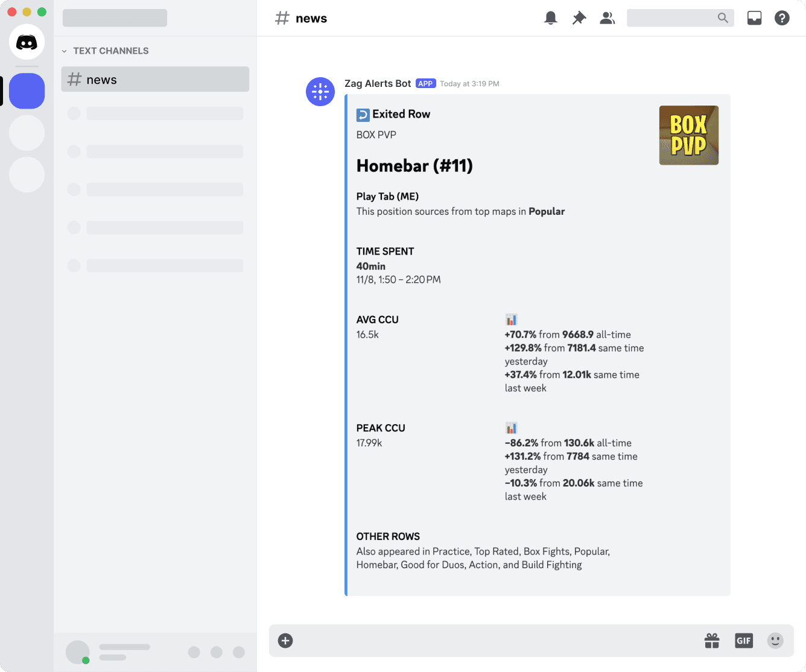Screen dimensions: 806x672
Task: Toggle the member list icon
Action: [x=608, y=18]
